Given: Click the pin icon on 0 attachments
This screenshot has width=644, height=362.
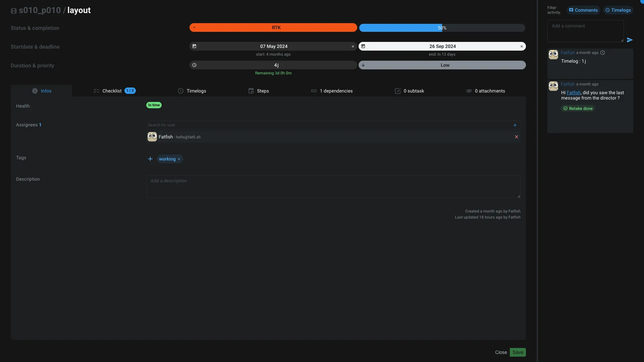Looking at the screenshot, I should 469,90.
